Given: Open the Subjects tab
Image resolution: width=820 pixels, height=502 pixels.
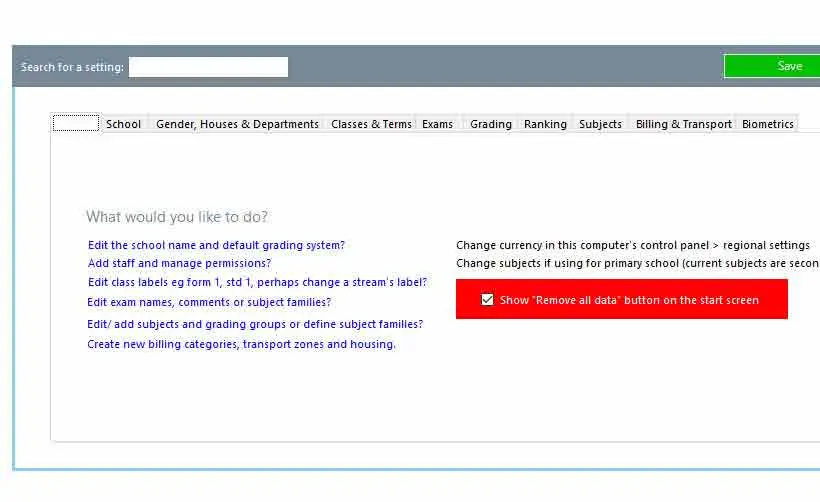Looking at the screenshot, I should pos(600,124).
